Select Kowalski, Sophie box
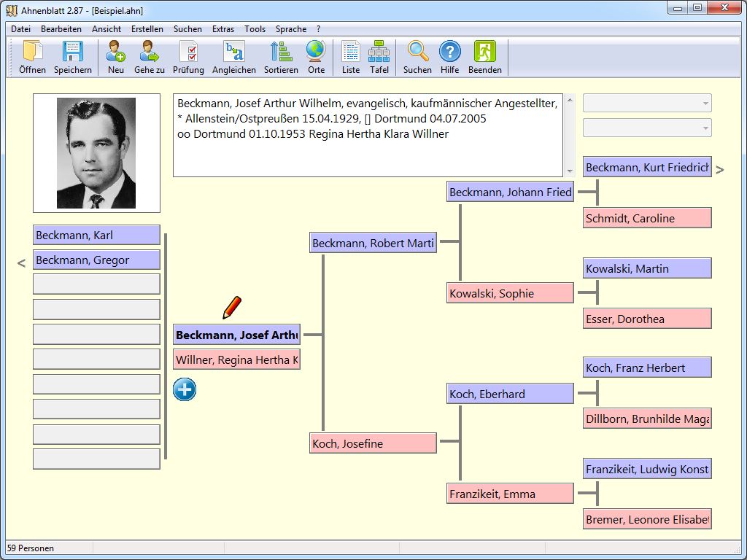 click(x=510, y=293)
